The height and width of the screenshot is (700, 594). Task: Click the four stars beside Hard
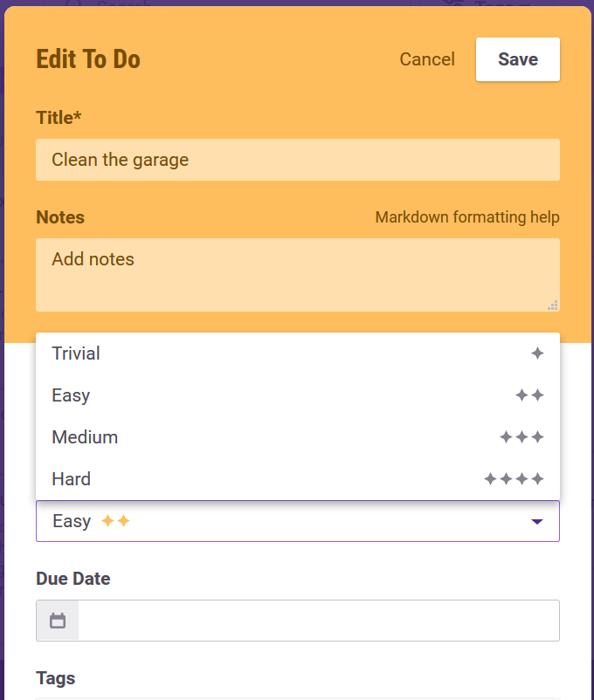point(514,479)
